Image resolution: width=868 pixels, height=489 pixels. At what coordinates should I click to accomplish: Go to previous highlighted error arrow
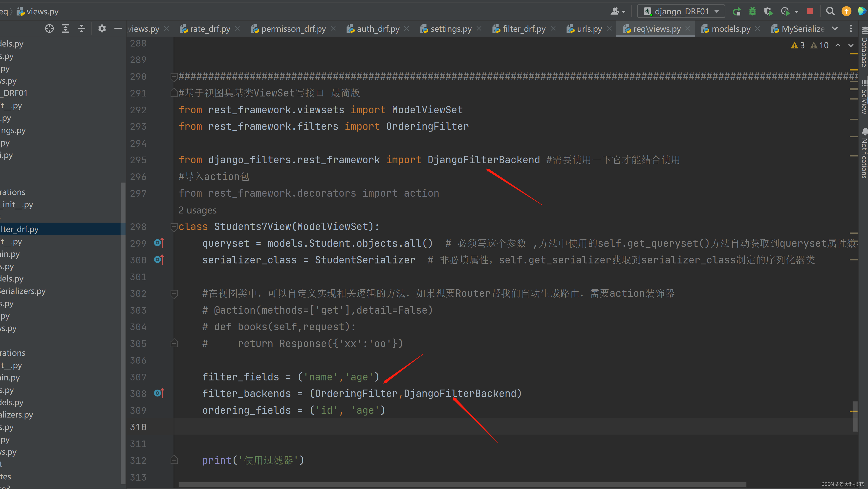click(838, 45)
